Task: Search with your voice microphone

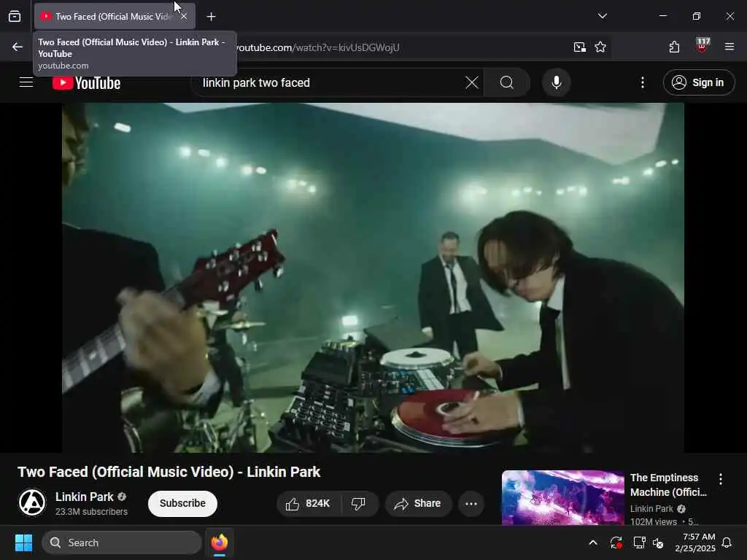Action: 556,82
